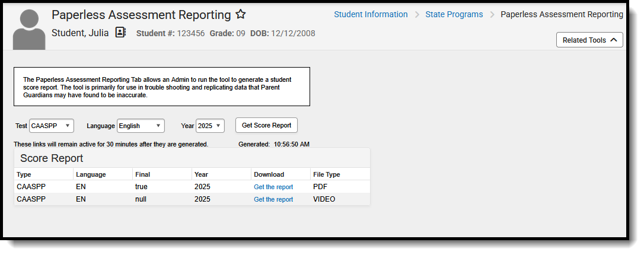Click the Get Score Report button
Image resolution: width=644 pixels, height=255 pixels.
click(266, 126)
